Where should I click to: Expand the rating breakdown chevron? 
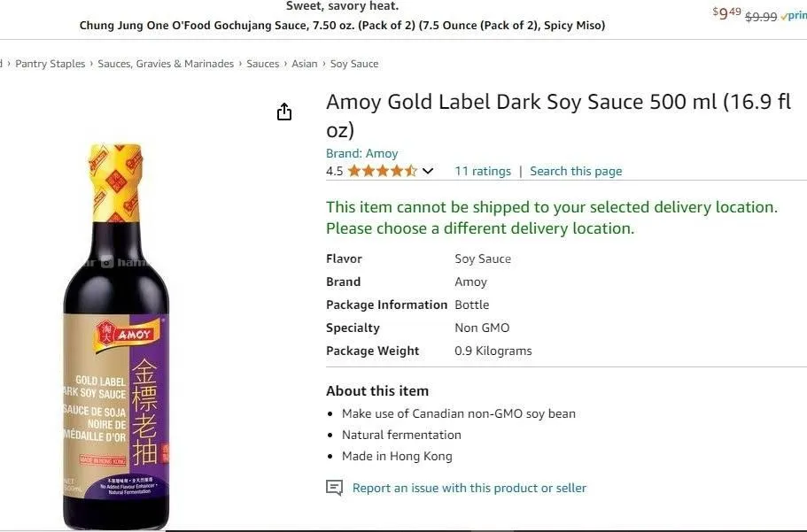428,171
